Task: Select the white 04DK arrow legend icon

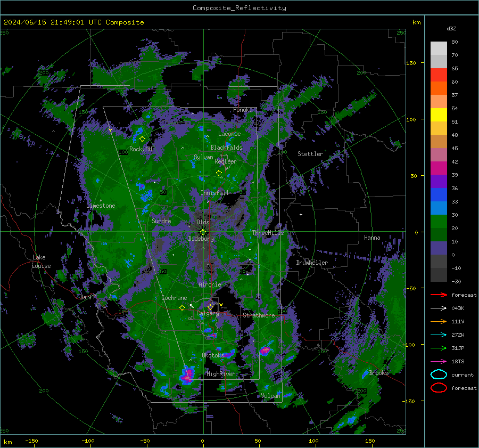Action: pyautogui.click(x=439, y=308)
